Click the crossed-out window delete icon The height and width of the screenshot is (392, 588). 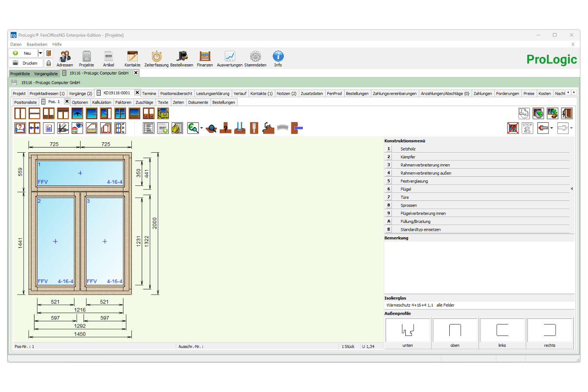click(513, 128)
